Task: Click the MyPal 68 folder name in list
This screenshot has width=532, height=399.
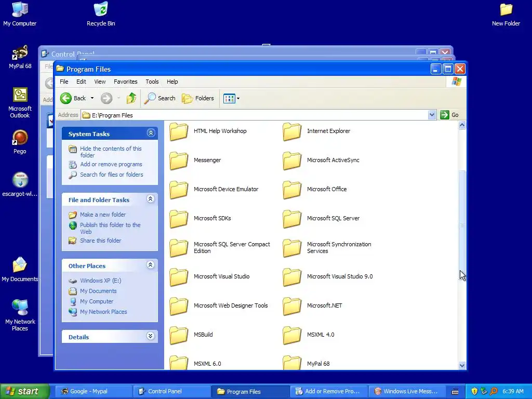Action: coord(318,364)
